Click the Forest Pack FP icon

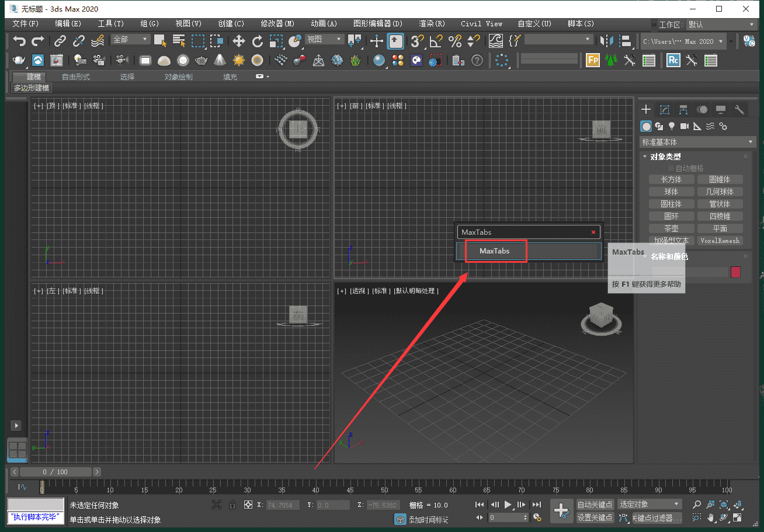[593, 60]
